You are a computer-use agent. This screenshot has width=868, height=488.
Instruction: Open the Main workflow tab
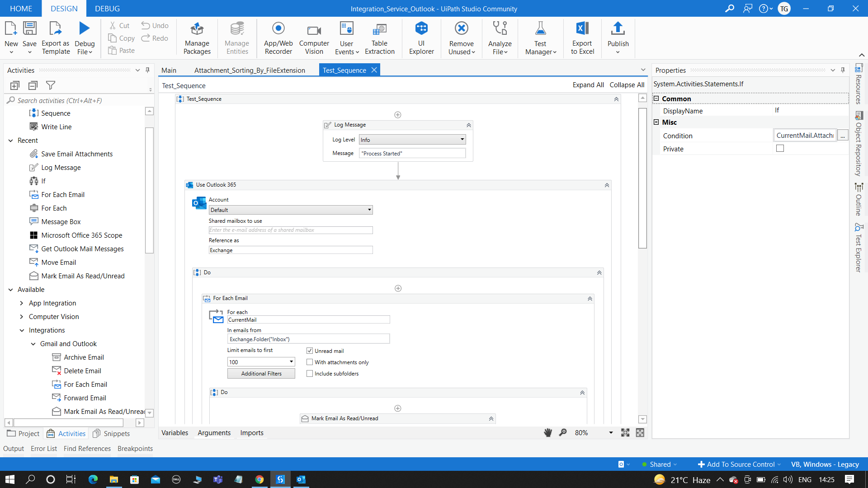click(x=169, y=70)
